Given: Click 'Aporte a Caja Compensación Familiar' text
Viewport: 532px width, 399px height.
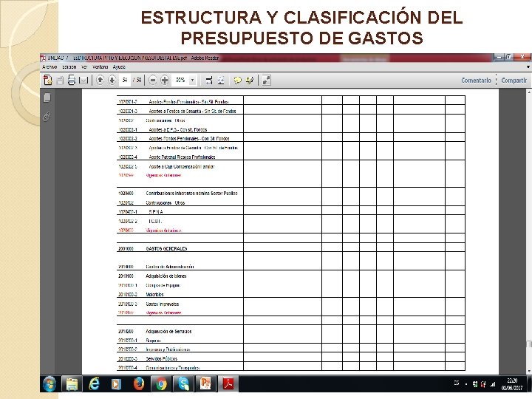Looking at the screenshot, I should (182, 166).
